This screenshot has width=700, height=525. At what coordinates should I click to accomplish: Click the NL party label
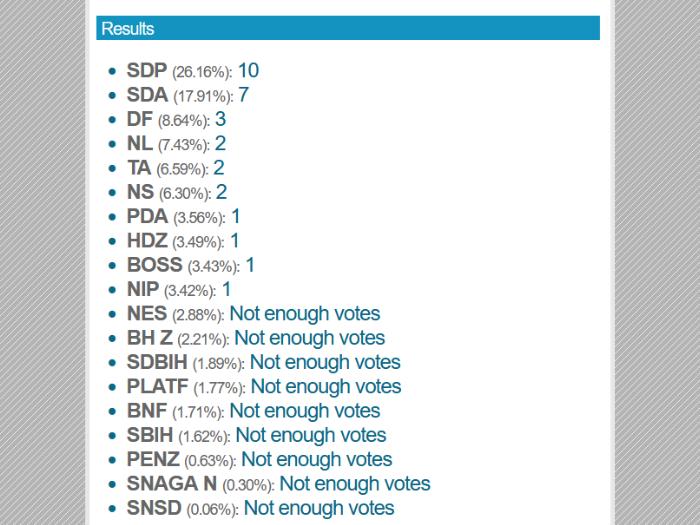[x=140, y=143]
